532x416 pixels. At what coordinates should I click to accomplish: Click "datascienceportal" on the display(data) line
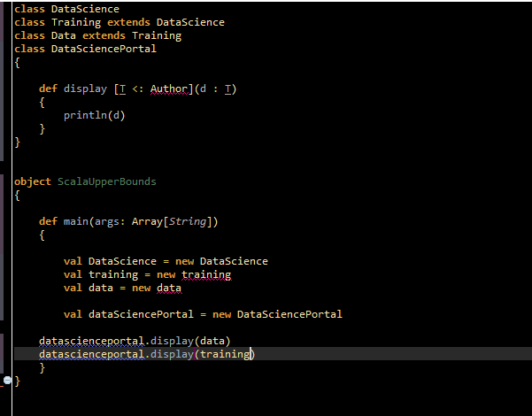click(x=91, y=341)
